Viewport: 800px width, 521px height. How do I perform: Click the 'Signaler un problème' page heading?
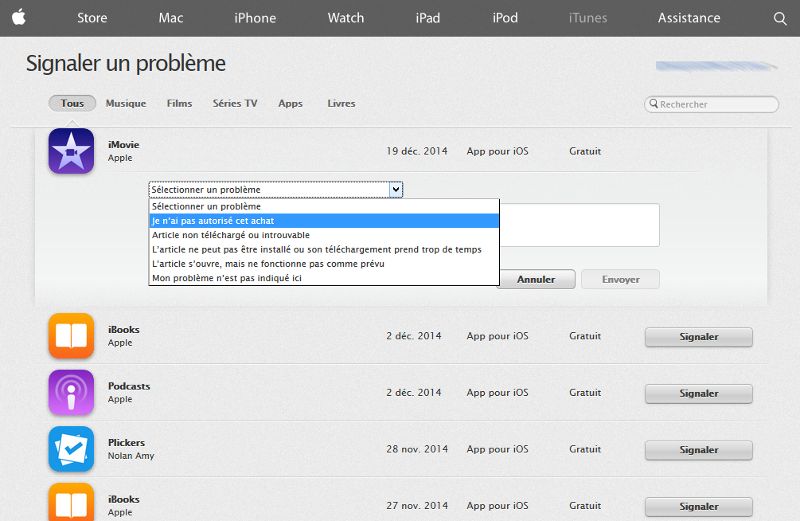tap(126, 64)
